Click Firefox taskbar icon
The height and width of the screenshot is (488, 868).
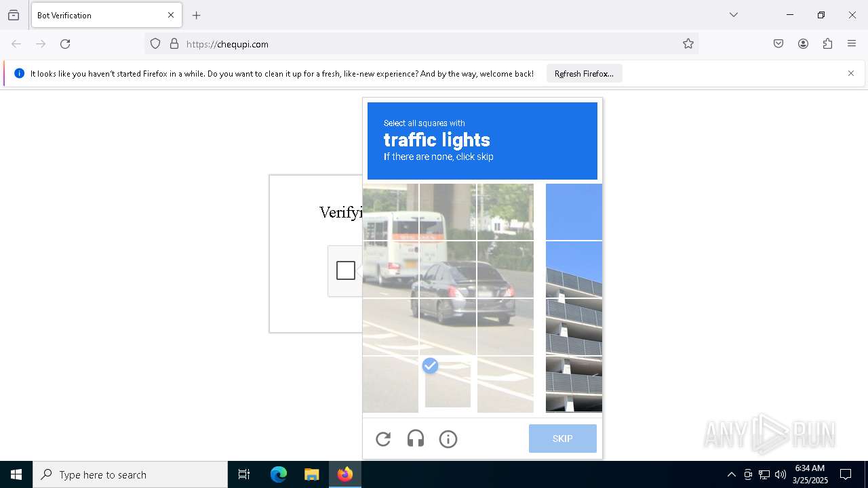click(345, 474)
